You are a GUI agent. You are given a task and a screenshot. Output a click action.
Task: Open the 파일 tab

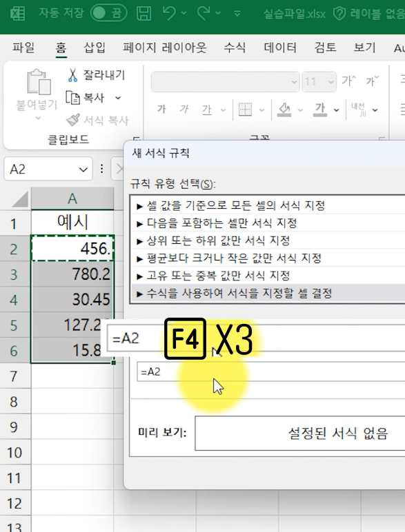click(x=23, y=48)
